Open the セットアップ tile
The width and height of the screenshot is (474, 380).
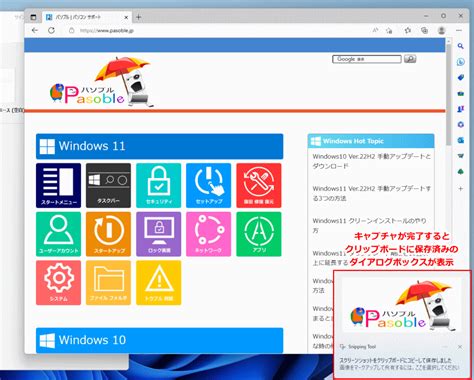[x=209, y=185]
